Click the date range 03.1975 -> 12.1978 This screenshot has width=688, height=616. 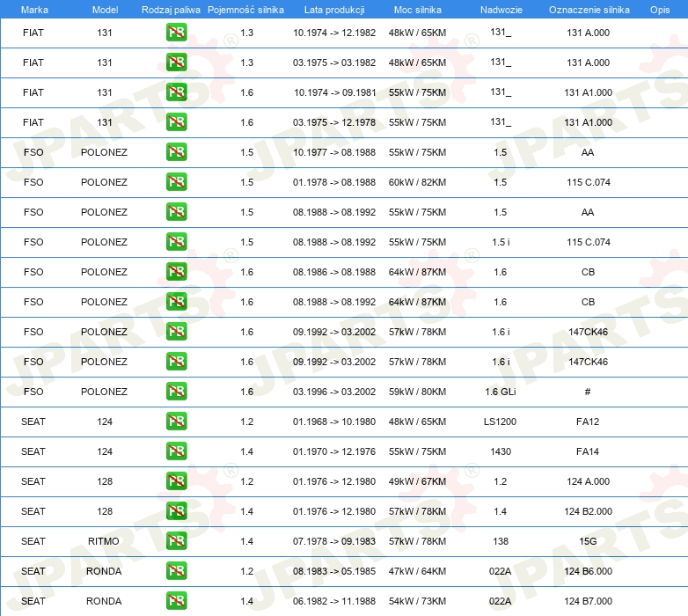click(334, 122)
